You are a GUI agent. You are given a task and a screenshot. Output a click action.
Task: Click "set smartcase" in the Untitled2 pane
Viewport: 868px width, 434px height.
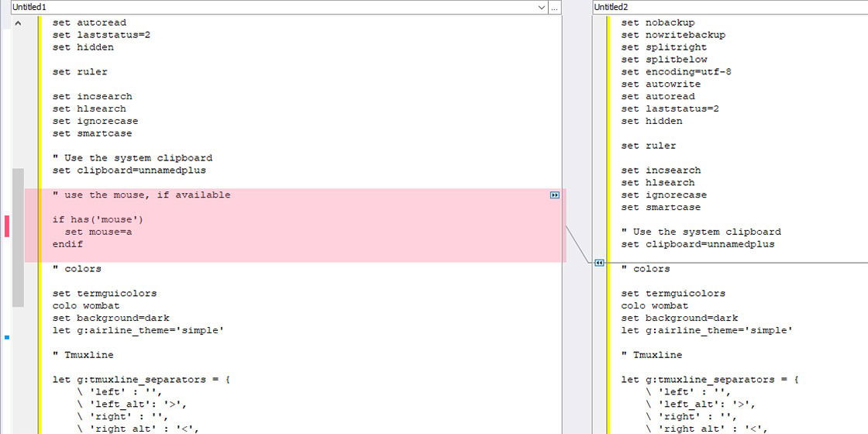click(x=662, y=207)
